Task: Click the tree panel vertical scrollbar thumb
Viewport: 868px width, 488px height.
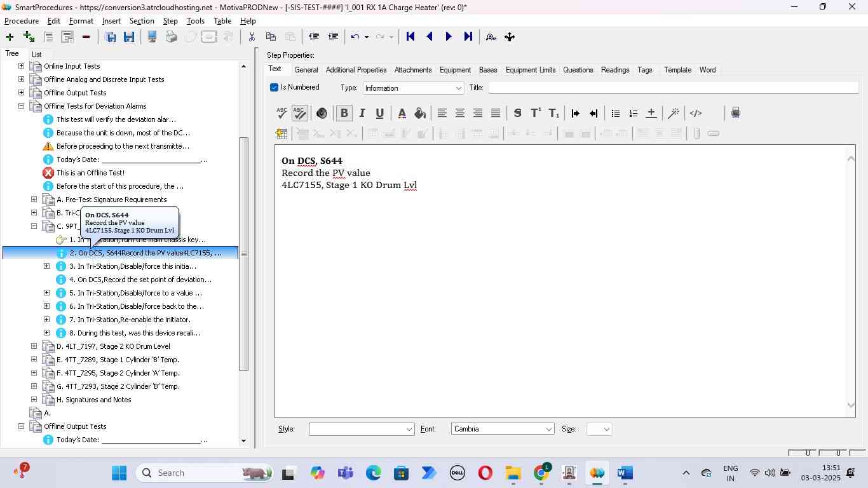Action: (243, 254)
